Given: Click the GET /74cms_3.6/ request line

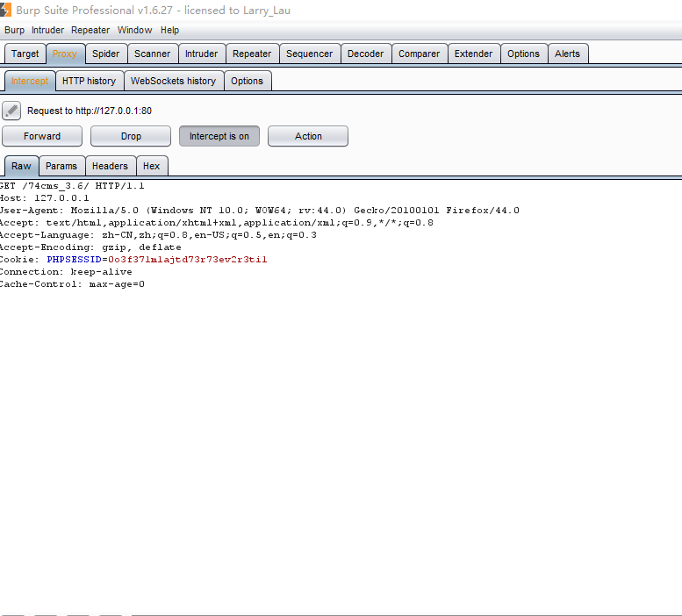Looking at the screenshot, I should (x=72, y=186).
